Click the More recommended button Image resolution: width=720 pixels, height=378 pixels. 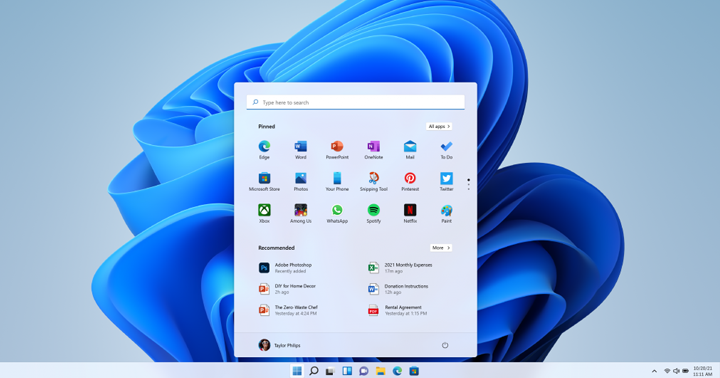point(441,248)
